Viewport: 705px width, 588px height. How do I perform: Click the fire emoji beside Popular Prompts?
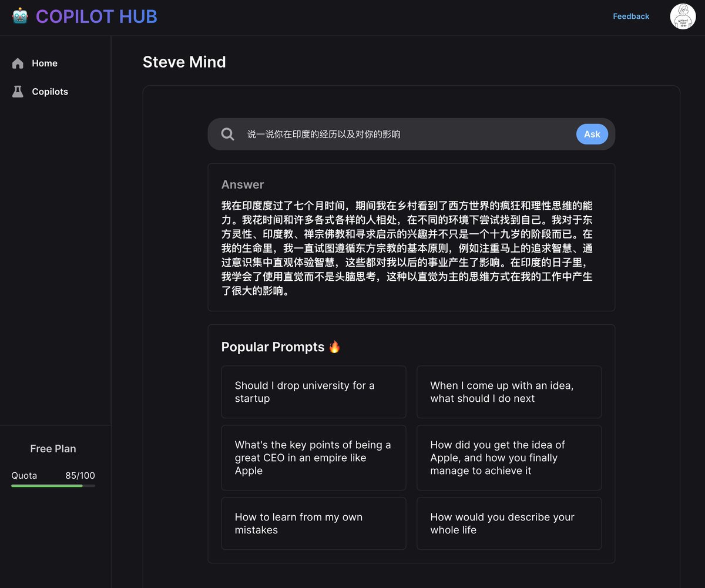(x=334, y=347)
